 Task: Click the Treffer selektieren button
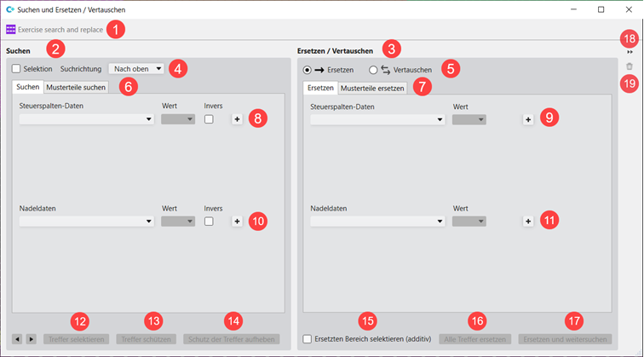coord(76,339)
